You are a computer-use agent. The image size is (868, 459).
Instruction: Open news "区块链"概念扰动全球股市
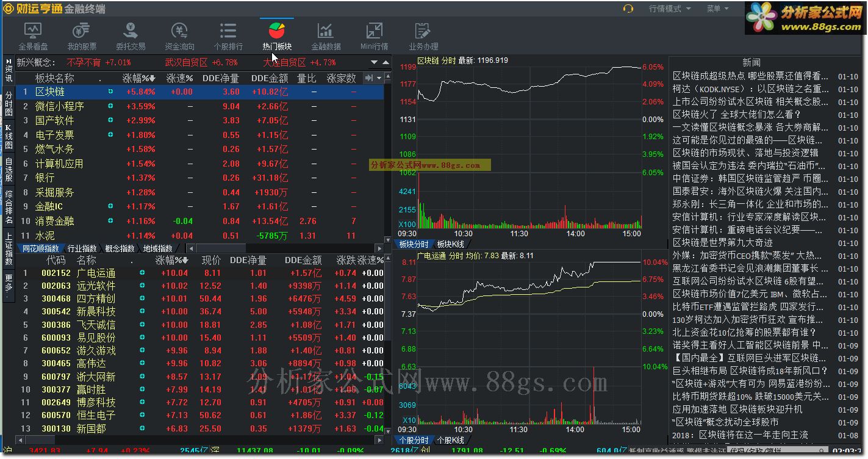[x=725, y=422]
